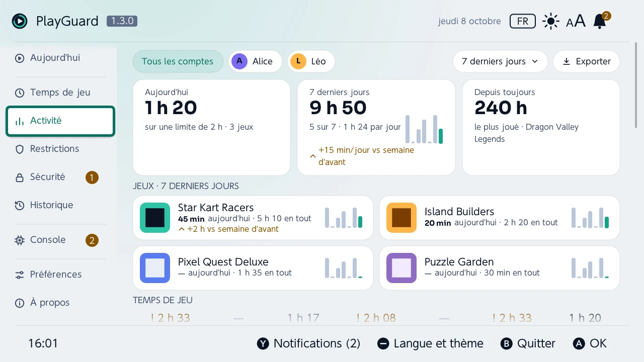This screenshot has height=362, width=644.
Task: Click the Y Notifications (2) hint
Action: pos(308,343)
